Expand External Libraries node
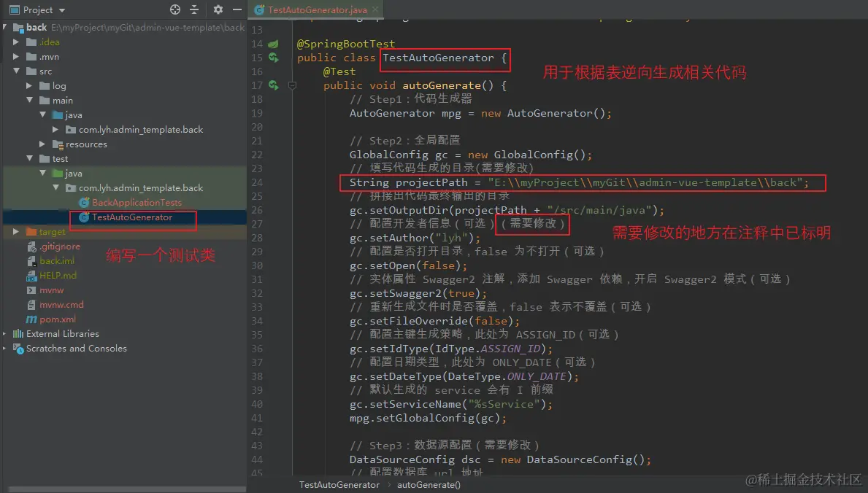Viewport: 868px width, 493px height. [5, 333]
